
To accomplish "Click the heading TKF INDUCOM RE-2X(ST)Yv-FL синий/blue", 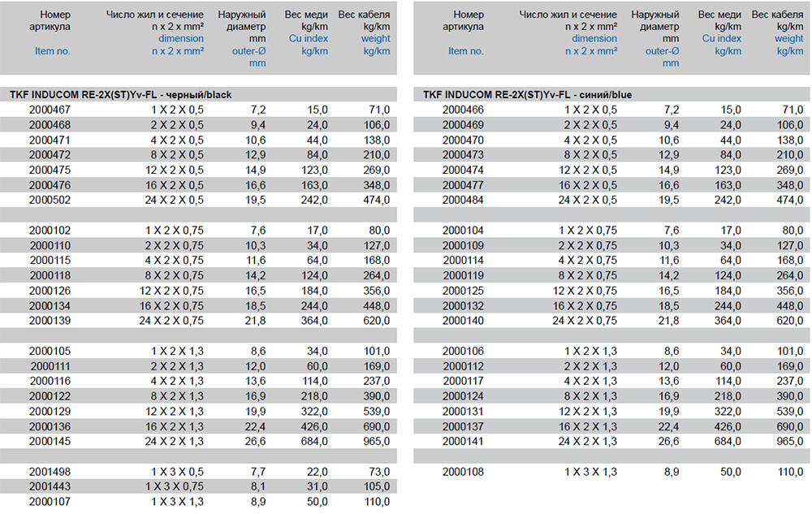I will click(527, 95).
